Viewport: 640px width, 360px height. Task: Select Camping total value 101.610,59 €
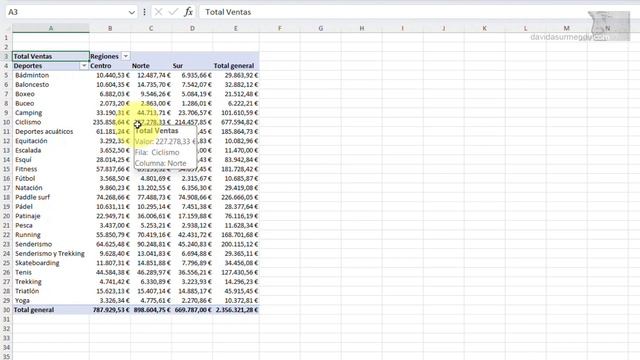(240, 113)
